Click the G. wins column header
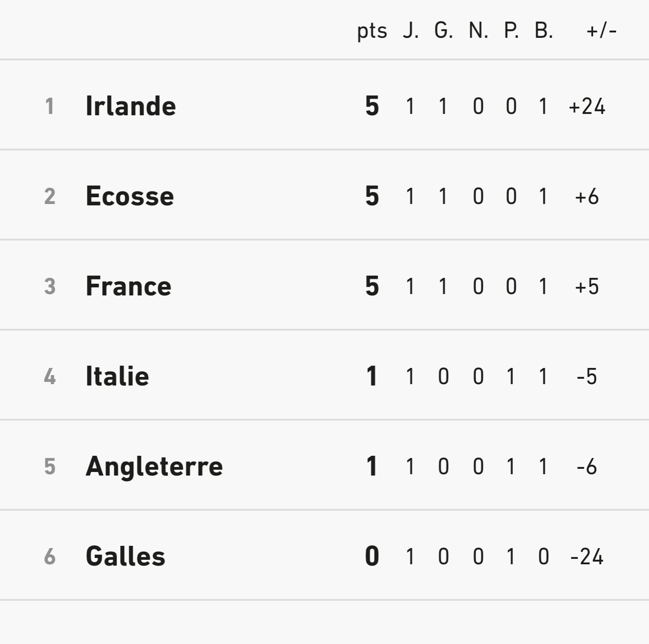The height and width of the screenshot is (644, 649). point(443,31)
